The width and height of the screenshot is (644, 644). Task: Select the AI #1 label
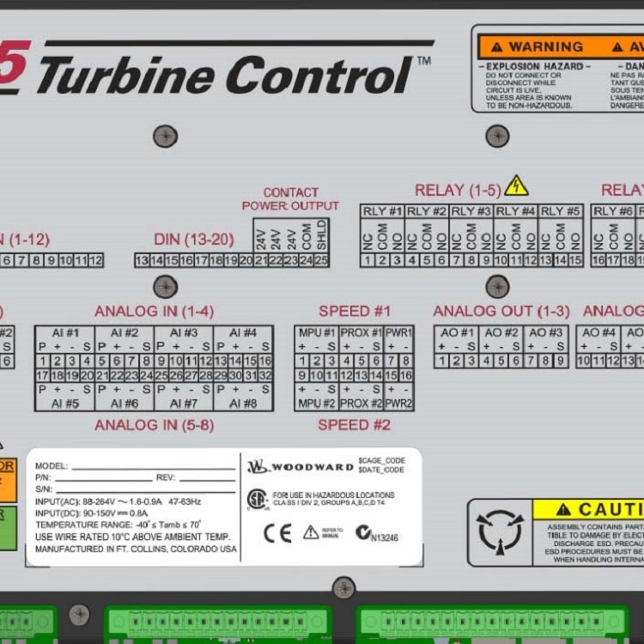(65, 332)
